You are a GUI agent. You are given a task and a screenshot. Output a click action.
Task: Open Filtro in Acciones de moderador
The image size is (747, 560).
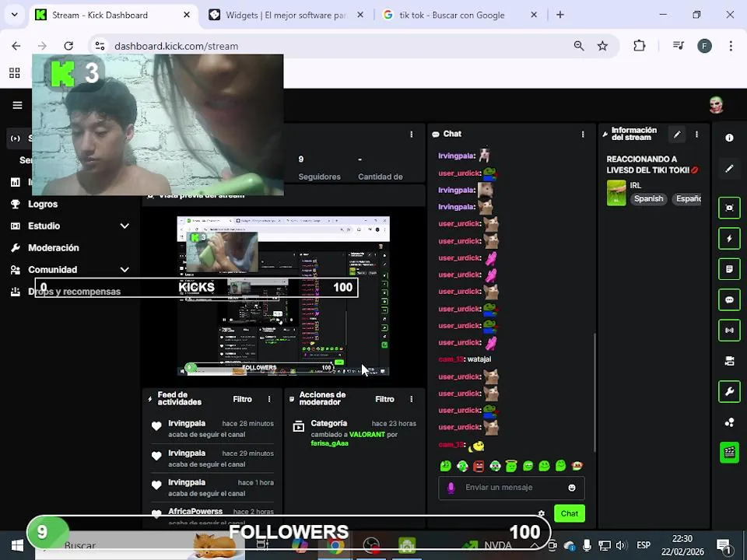pyautogui.click(x=384, y=399)
